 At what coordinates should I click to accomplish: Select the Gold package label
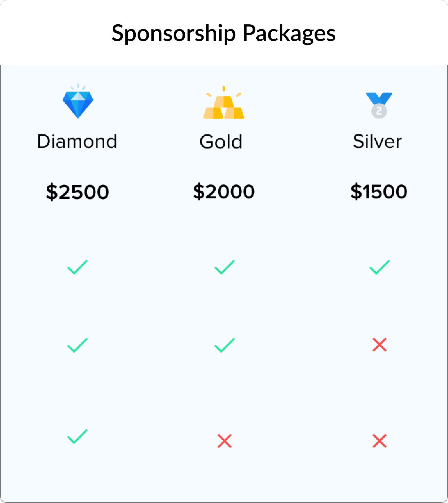(x=221, y=141)
